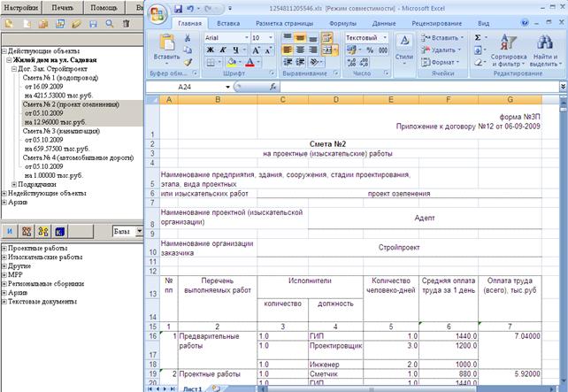The height and width of the screenshot is (392, 568).
Task: Open the Текстовый number format dropdown
Action: tap(385, 38)
